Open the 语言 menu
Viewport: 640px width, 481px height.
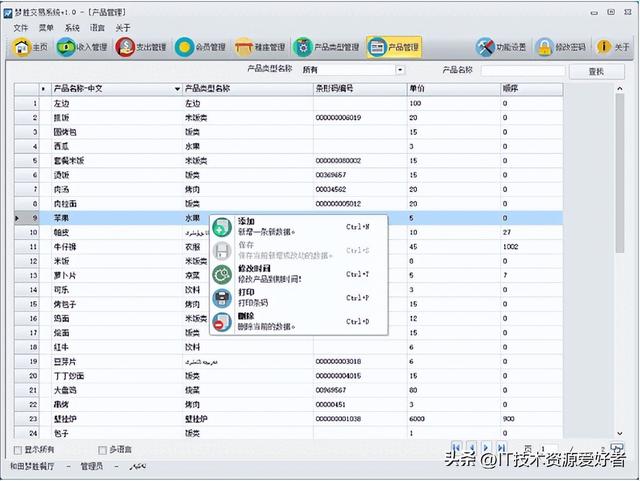[97, 28]
